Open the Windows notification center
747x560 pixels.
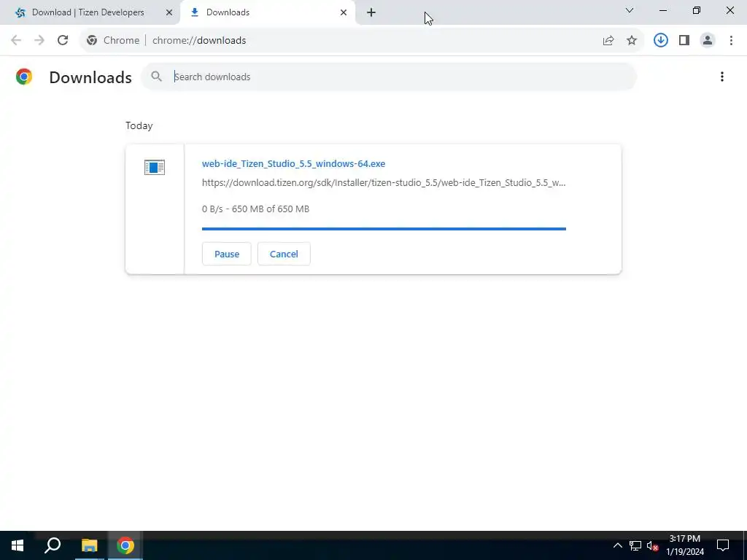[723, 545]
